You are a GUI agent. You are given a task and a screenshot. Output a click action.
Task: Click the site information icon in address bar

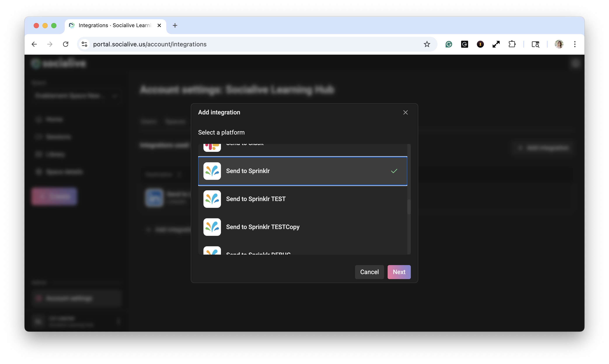pos(84,44)
